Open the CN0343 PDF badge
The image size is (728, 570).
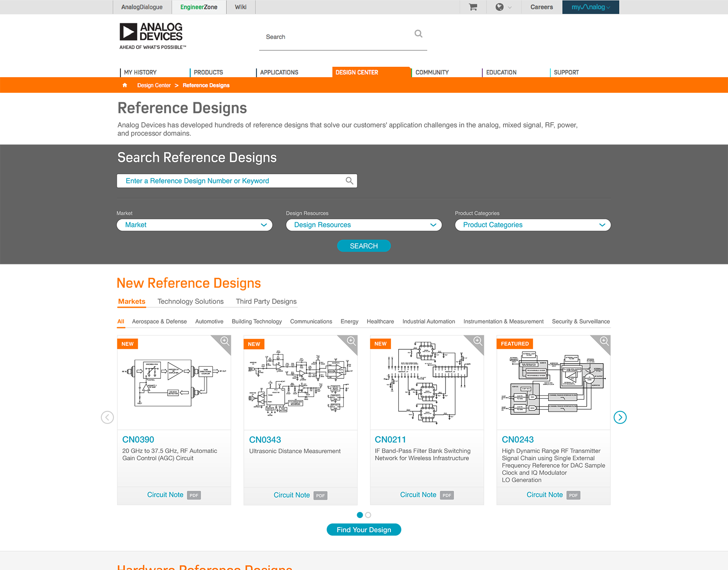(320, 495)
